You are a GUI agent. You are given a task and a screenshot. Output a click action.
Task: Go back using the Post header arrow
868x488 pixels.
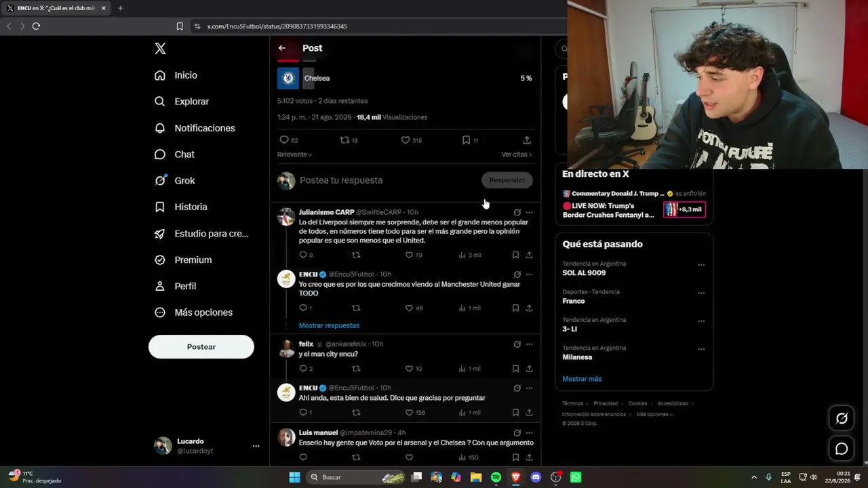pyautogui.click(x=282, y=48)
